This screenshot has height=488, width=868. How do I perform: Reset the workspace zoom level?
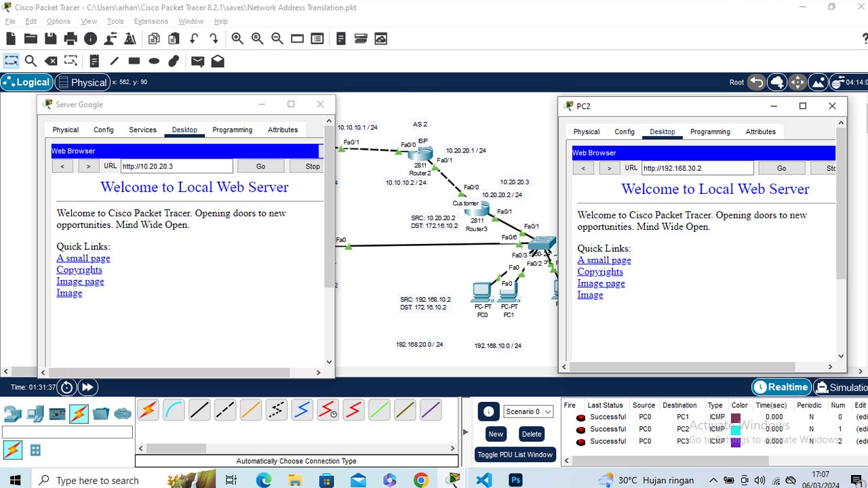(257, 39)
